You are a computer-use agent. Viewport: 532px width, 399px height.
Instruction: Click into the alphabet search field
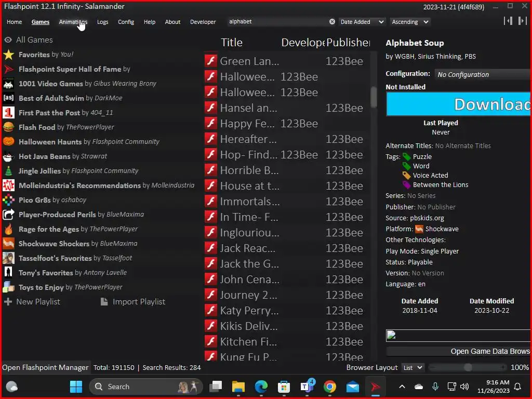coord(277,22)
